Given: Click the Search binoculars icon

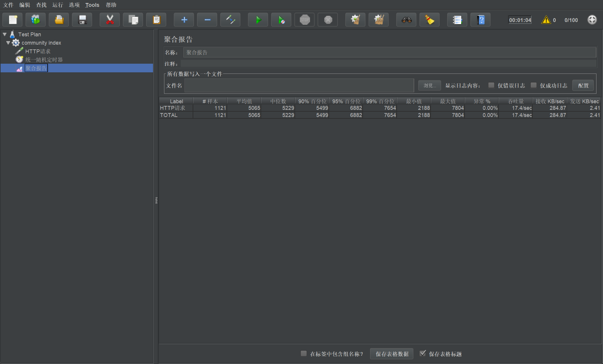Looking at the screenshot, I should pos(406,20).
